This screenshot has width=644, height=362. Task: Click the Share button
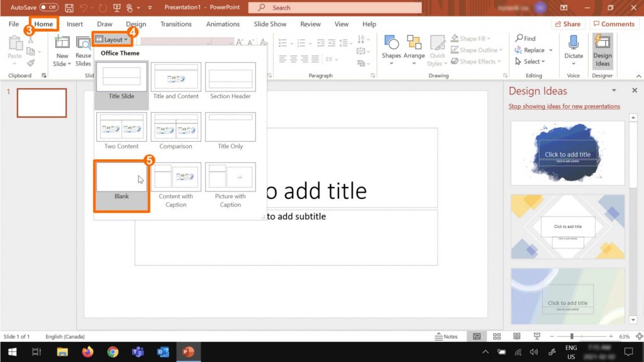(x=568, y=24)
